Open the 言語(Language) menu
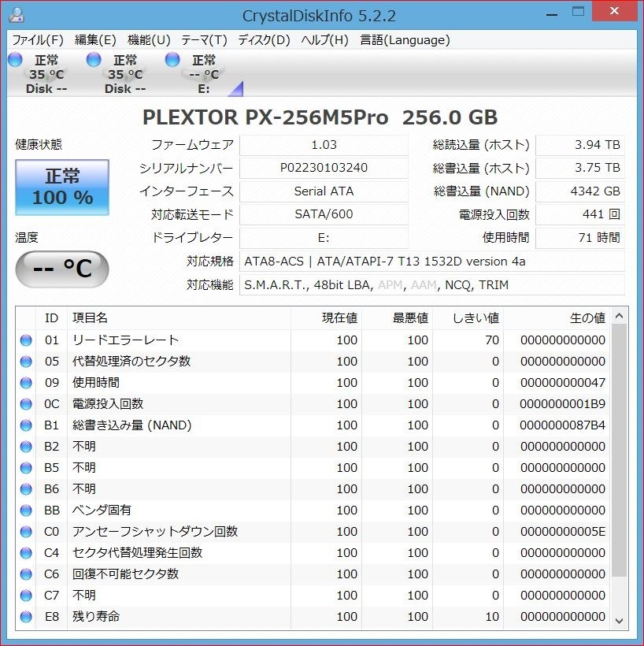 click(404, 40)
